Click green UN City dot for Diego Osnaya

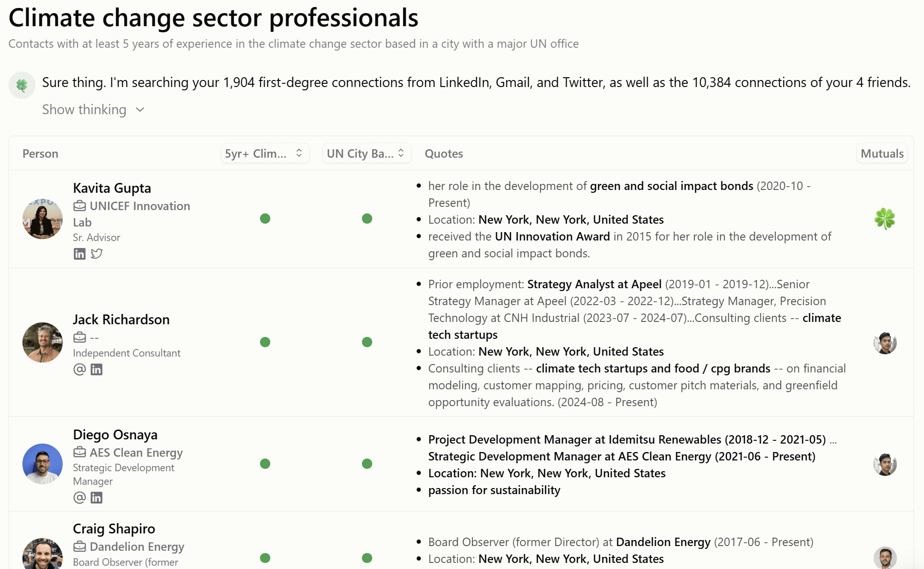pos(367,464)
